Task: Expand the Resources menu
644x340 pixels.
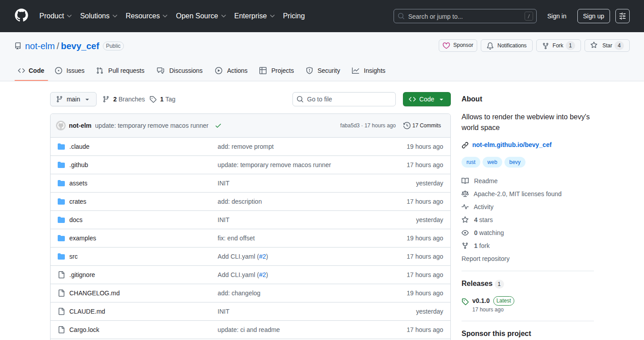Action: click(147, 16)
